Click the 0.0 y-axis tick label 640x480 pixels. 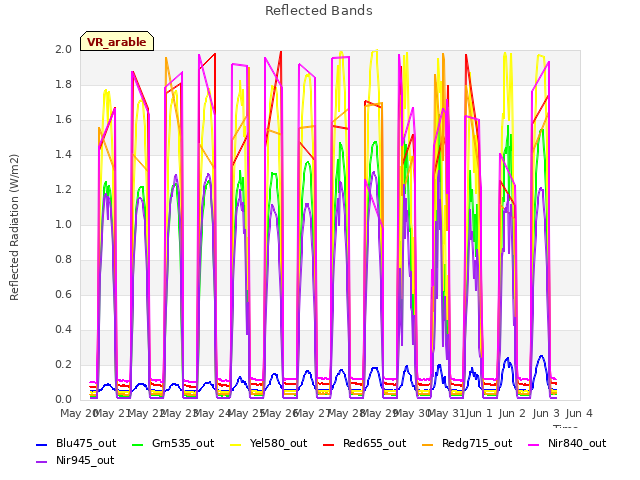pyautogui.click(x=64, y=399)
